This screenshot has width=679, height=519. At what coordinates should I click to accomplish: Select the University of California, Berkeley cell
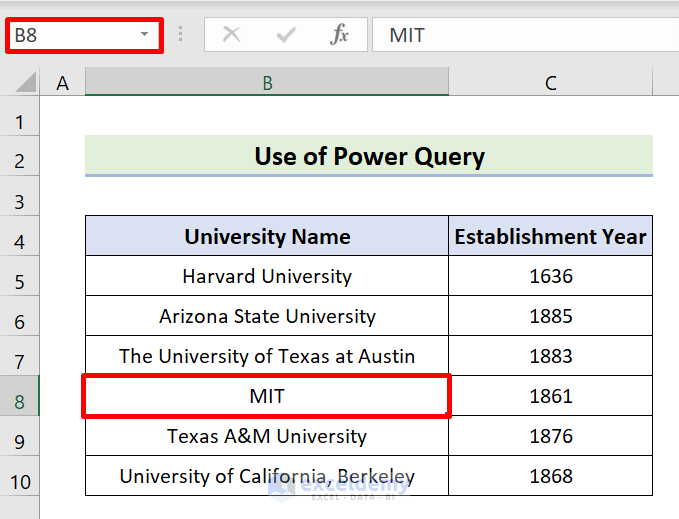(x=267, y=477)
